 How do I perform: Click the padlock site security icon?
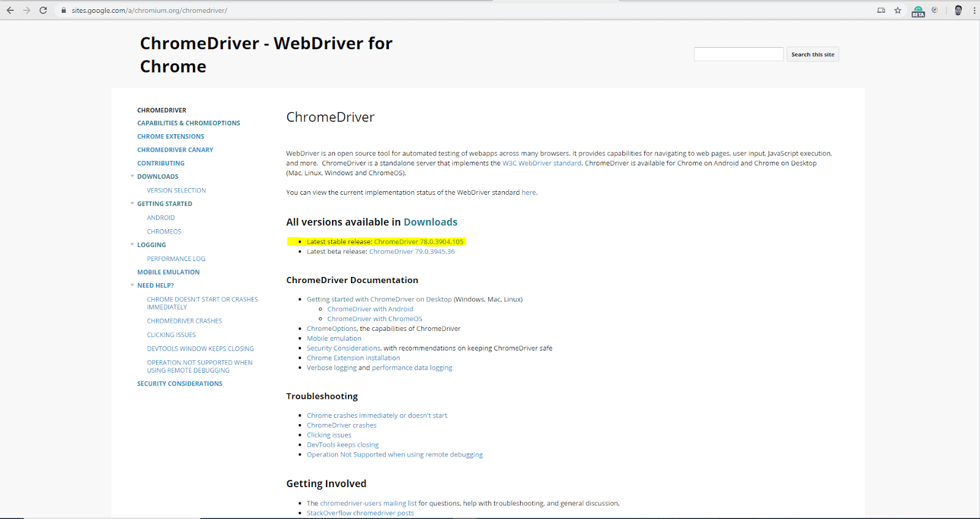click(63, 10)
